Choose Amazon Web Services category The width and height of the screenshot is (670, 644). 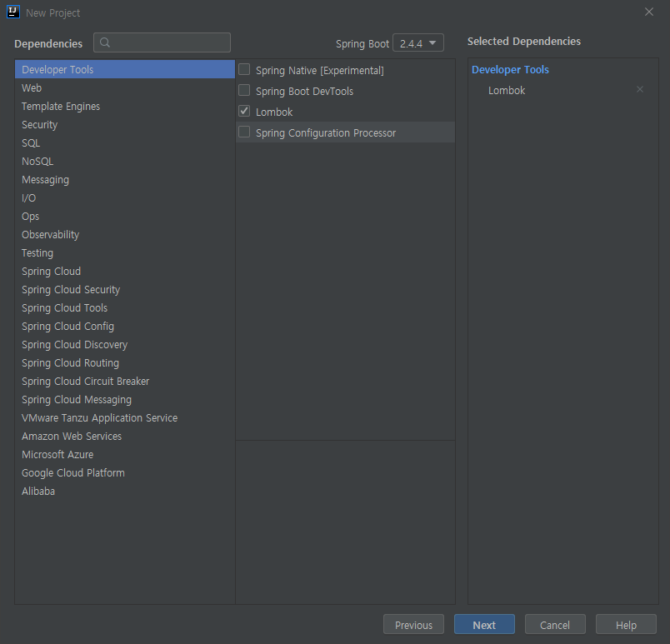click(x=125, y=437)
